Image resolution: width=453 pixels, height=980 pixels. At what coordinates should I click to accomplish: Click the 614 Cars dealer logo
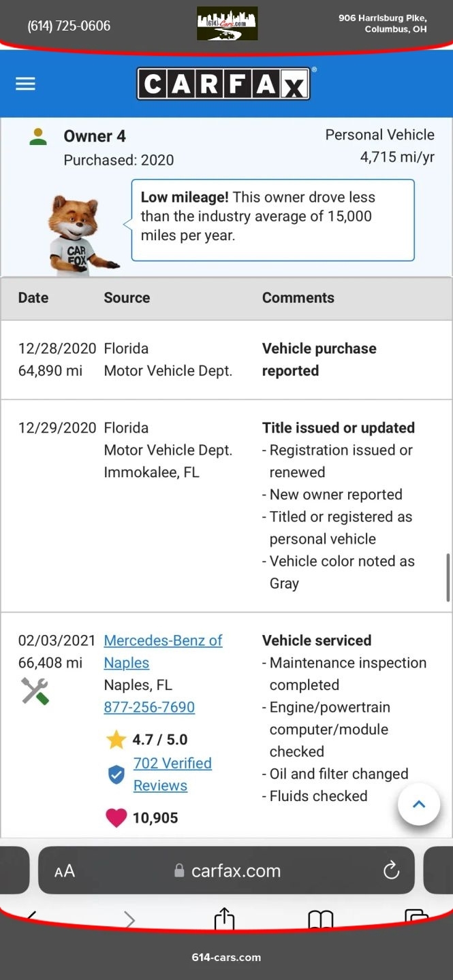pos(227,24)
